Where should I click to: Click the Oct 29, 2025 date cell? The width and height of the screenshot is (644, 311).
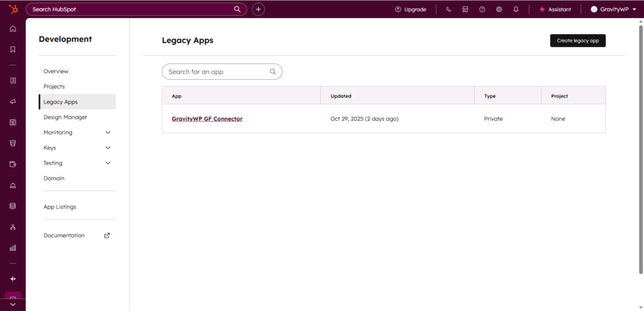(364, 119)
